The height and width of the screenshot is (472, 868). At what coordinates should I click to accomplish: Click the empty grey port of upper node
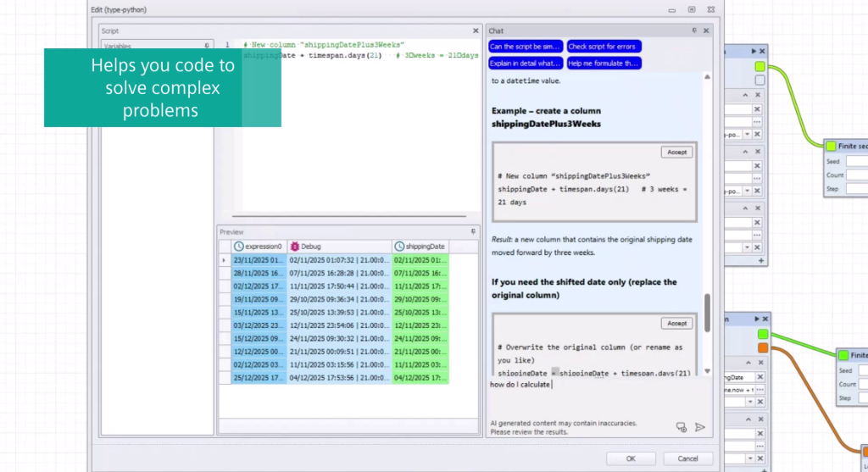pos(759,81)
